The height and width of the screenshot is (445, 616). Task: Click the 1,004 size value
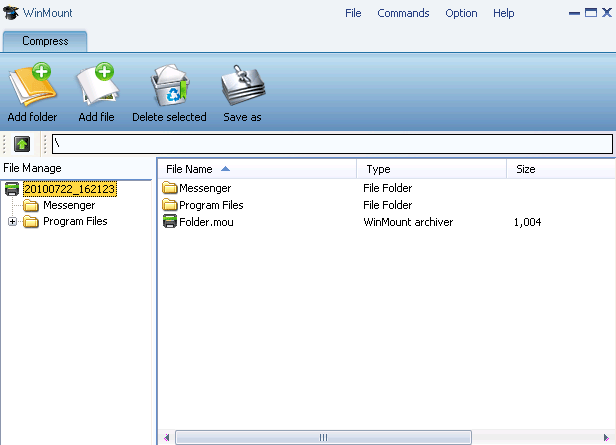coord(528,222)
